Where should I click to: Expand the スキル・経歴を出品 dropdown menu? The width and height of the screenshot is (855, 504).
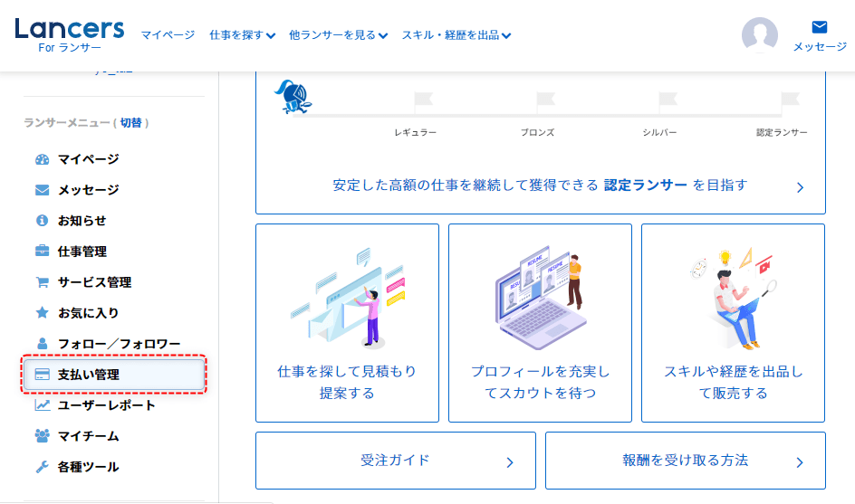tap(456, 35)
